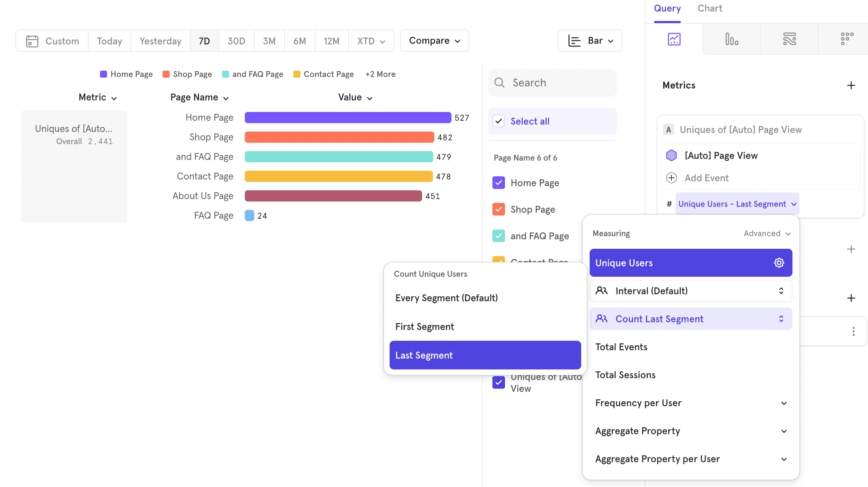Click the Home Page purple legend swatch
Image resolution: width=868 pixels, height=487 pixels.
tap(104, 74)
